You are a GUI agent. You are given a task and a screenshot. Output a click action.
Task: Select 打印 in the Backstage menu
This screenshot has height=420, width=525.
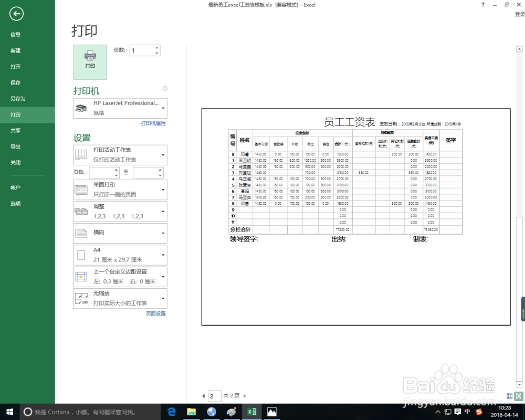[27, 115]
